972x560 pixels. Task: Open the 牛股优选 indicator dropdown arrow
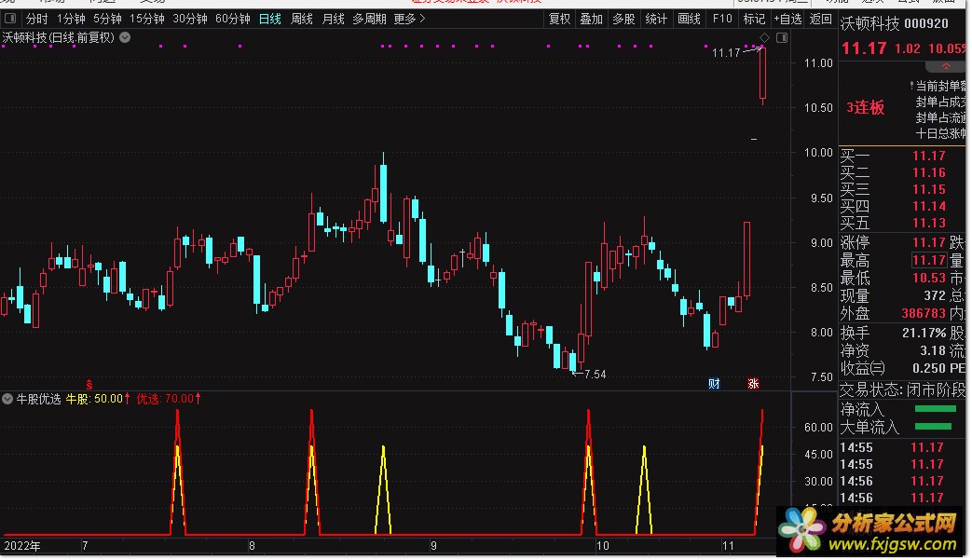click(7, 399)
